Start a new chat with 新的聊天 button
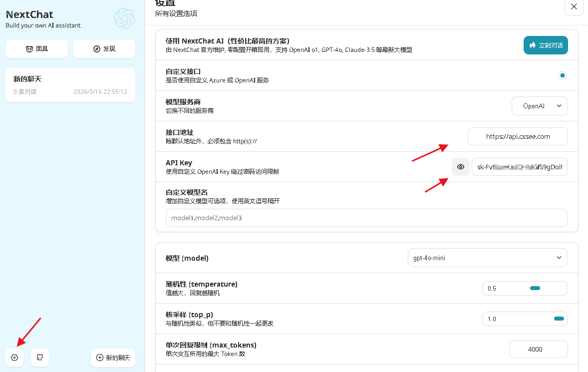Viewport: 588px width, 372px height. pos(113,358)
